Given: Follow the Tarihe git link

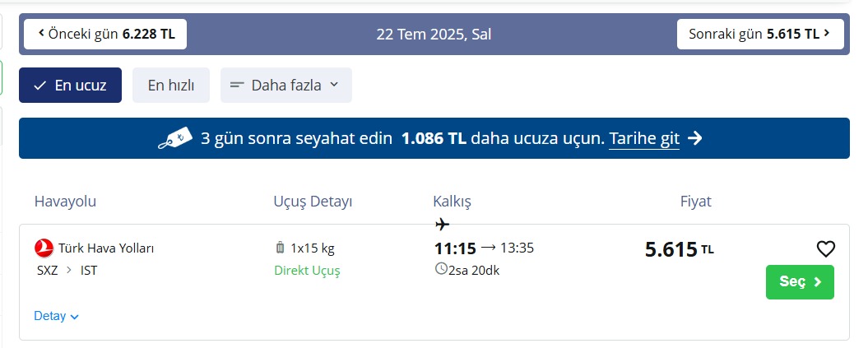Looking at the screenshot, I should pos(644,138).
